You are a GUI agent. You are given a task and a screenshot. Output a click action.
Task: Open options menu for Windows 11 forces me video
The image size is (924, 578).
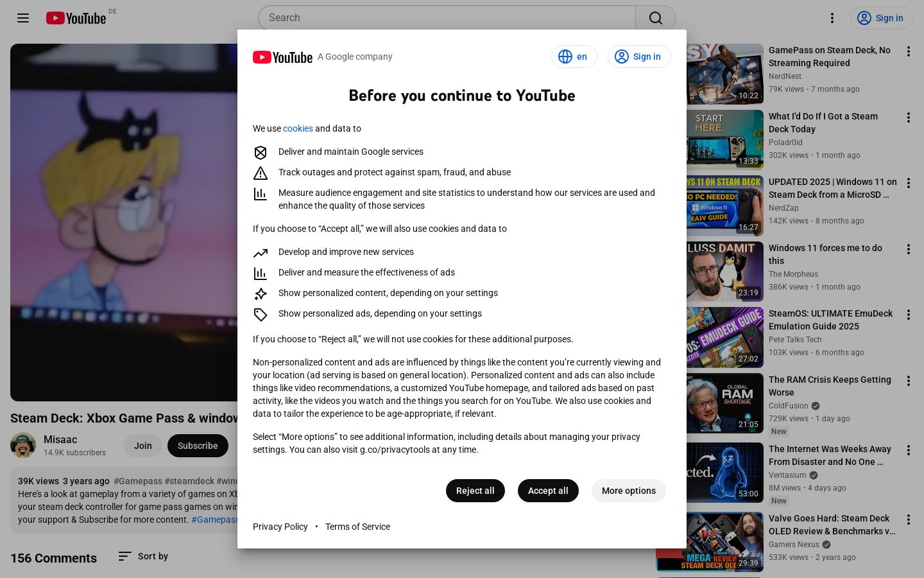pos(909,249)
